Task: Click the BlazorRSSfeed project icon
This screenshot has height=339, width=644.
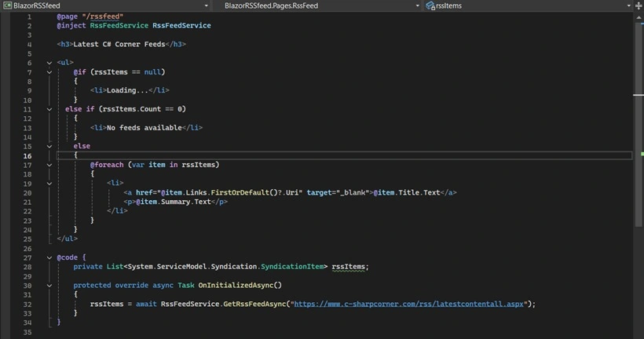Action: [x=7, y=5]
